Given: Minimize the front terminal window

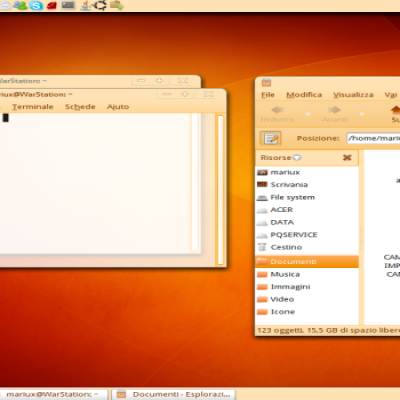Looking at the screenshot, I should pos(167,94).
